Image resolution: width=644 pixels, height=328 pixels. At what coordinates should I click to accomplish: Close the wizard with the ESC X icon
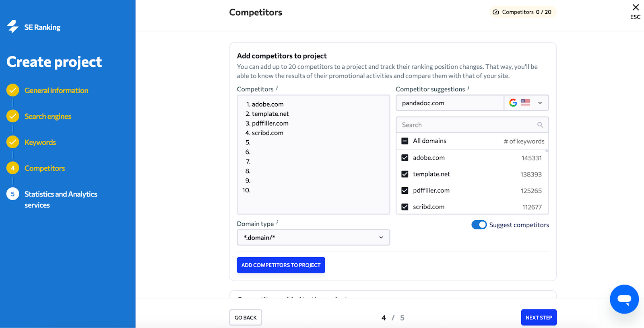(636, 7)
